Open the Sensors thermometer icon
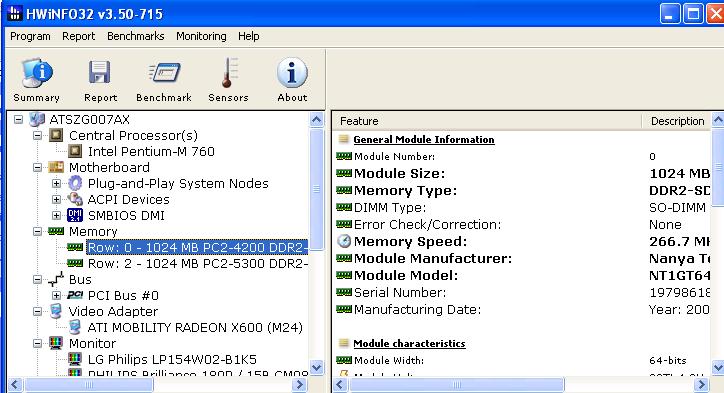The width and height of the screenshot is (724, 393). pos(229,73)
